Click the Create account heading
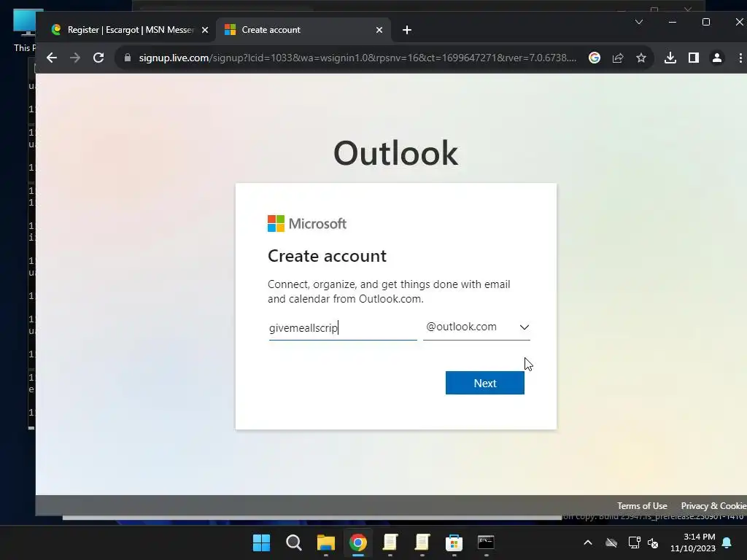 coord(327,256)
